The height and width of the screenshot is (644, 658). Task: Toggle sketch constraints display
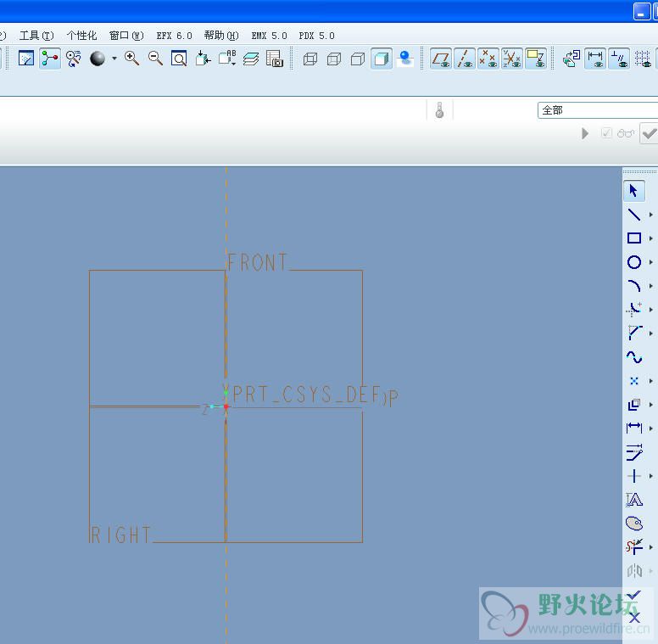tap(619, 59)
